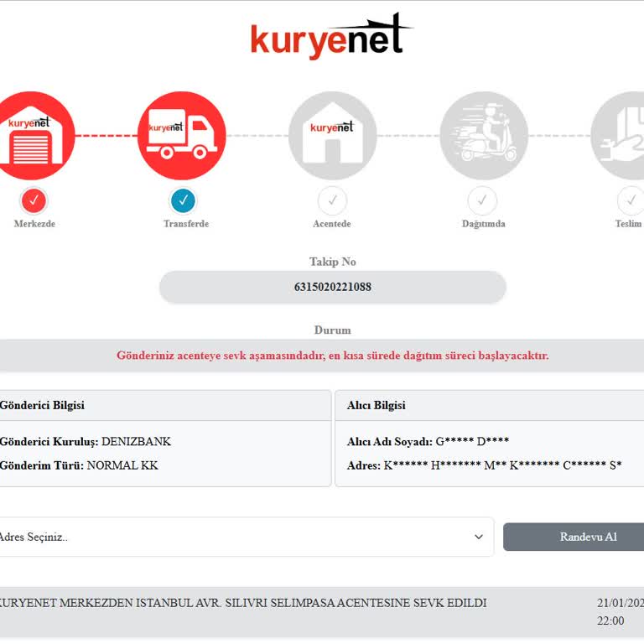The height and width of the screenshot is (644, 644).
Task: Click the Transferde stage label
Action: [186, 224]
